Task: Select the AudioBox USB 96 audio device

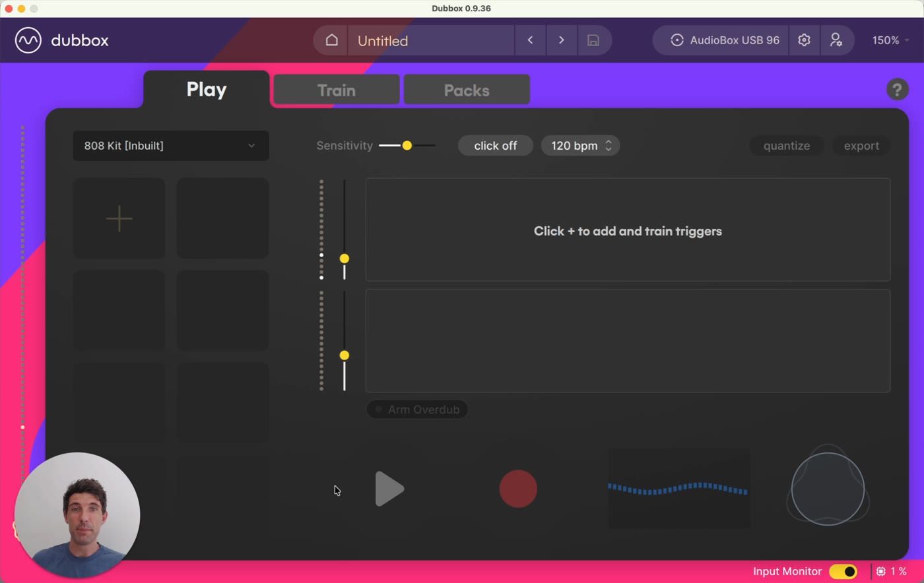Action: 721,40
